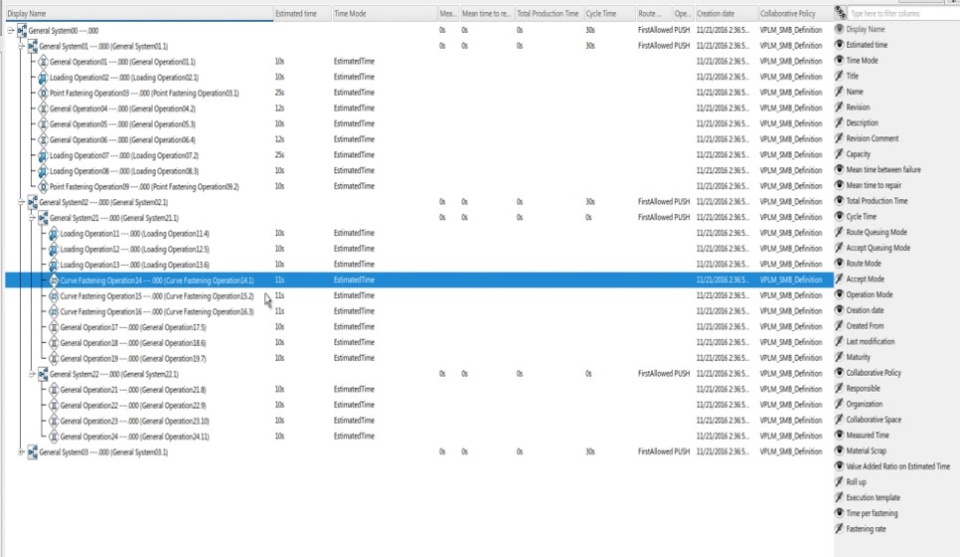960x557 pixels.
Task: Hide the Mean time between failure column
Action: tap(839, 170)
